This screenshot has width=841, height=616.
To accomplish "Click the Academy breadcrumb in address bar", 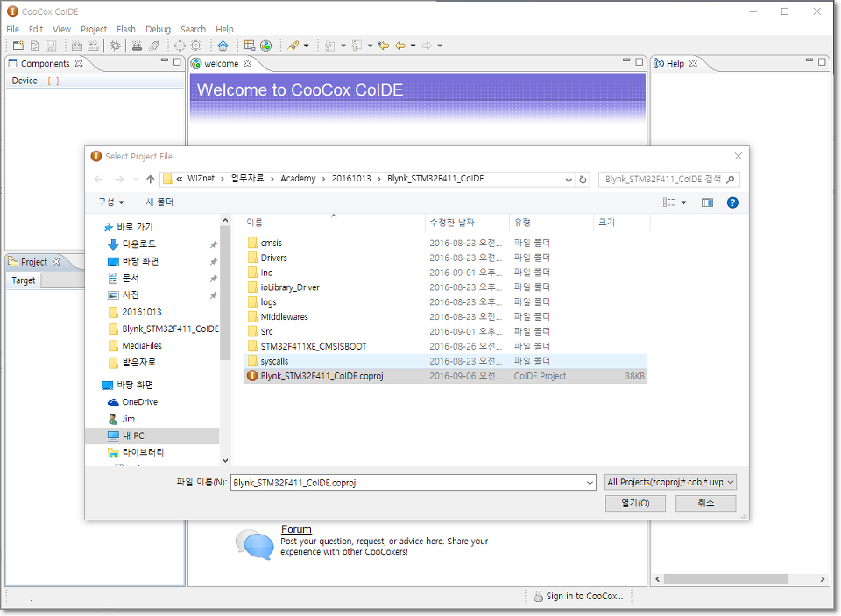I will coord(298,179).
